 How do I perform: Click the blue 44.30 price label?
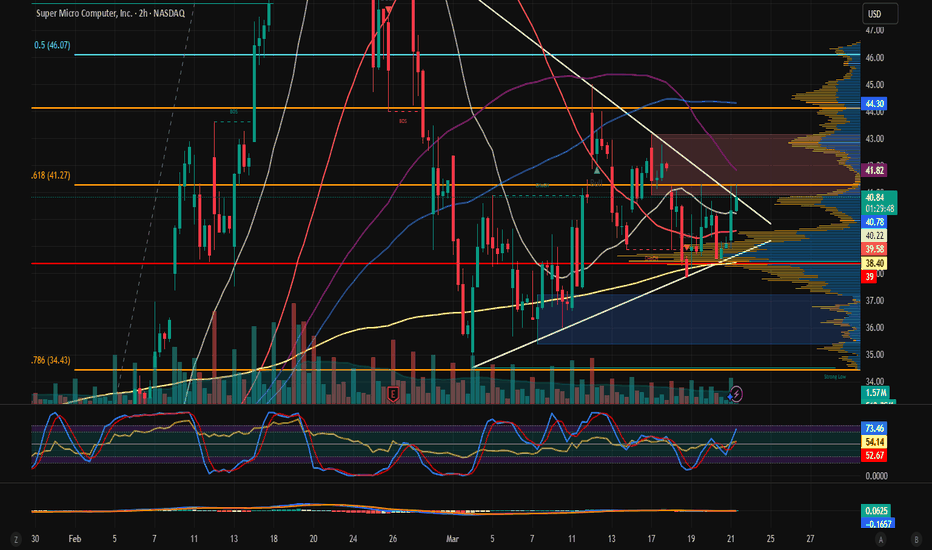point(874,103)
